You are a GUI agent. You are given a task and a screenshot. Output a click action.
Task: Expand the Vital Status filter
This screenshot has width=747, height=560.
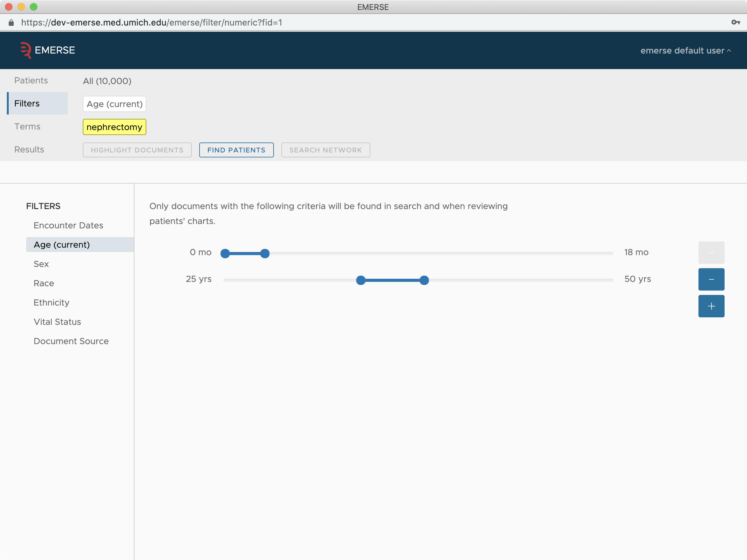click(57, 322)
